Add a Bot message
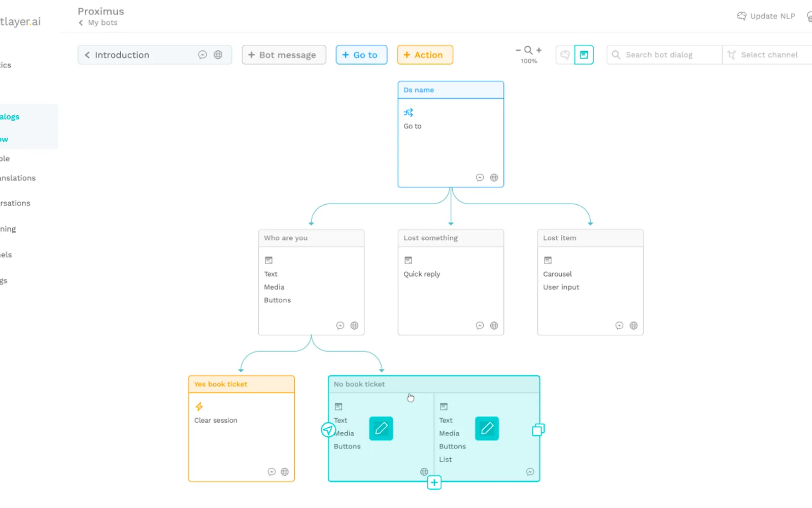 [284, 55]
